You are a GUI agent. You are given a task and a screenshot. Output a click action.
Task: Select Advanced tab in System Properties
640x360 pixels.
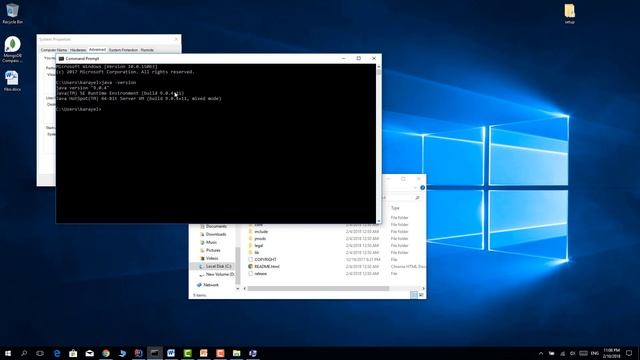point(97,49)
